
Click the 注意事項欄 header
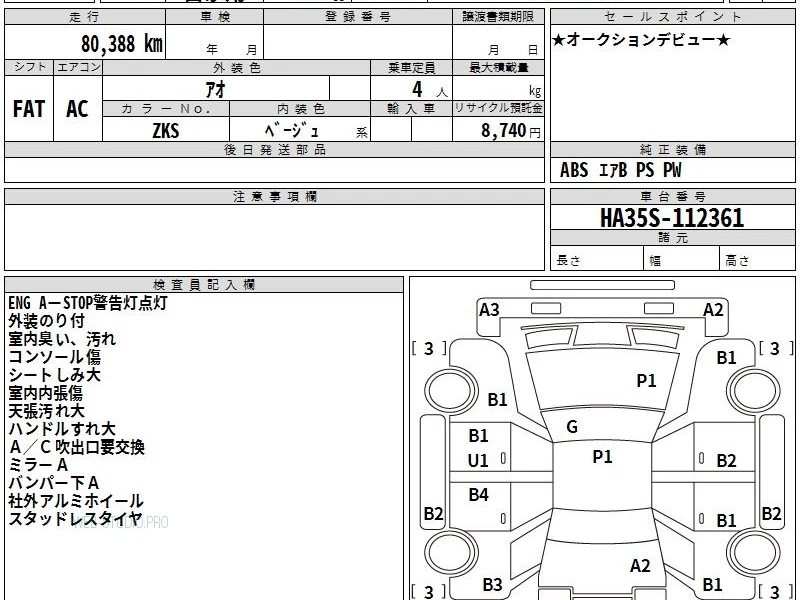click(x=274, y=196)
